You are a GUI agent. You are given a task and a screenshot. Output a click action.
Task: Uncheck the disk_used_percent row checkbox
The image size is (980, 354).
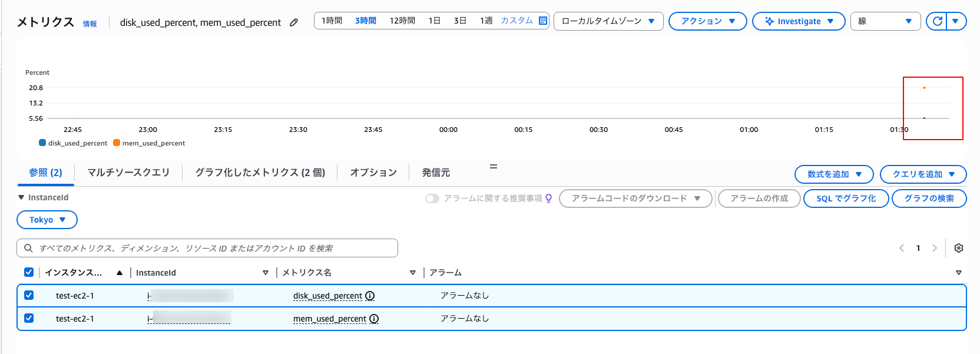[29, 295]
